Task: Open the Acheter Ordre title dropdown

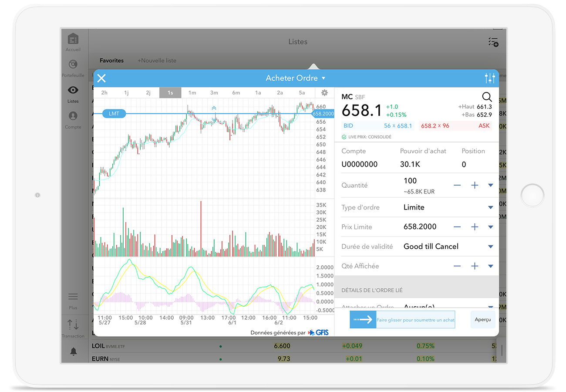Action: point(296,78)
